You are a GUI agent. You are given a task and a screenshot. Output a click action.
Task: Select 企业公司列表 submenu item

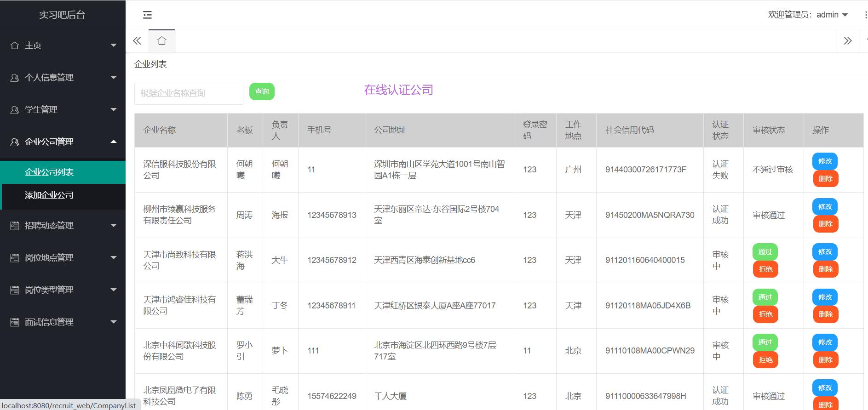click(x=63, y=172)
